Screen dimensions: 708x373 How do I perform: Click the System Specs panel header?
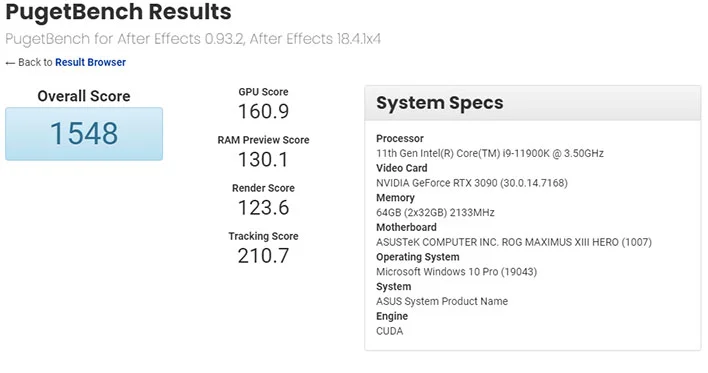533,103
